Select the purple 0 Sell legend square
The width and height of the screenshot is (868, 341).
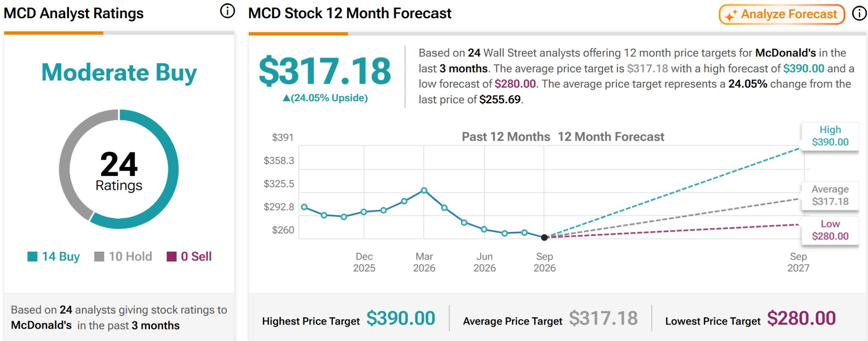point(172,257)
